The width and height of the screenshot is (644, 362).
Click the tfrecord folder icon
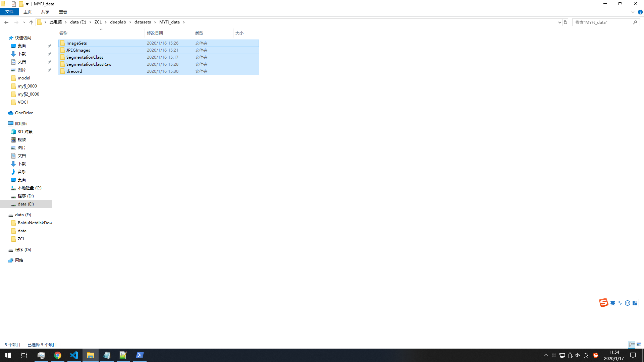click(62, 71)
